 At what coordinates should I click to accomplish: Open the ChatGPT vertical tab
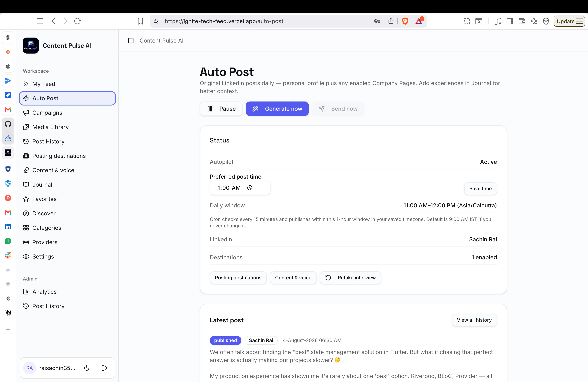point(8,38)
